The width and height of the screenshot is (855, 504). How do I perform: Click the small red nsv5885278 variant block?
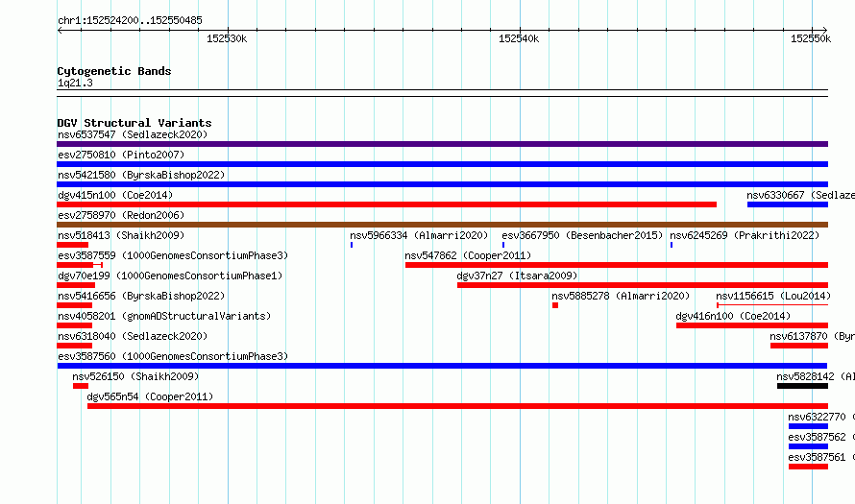[555, 305]
